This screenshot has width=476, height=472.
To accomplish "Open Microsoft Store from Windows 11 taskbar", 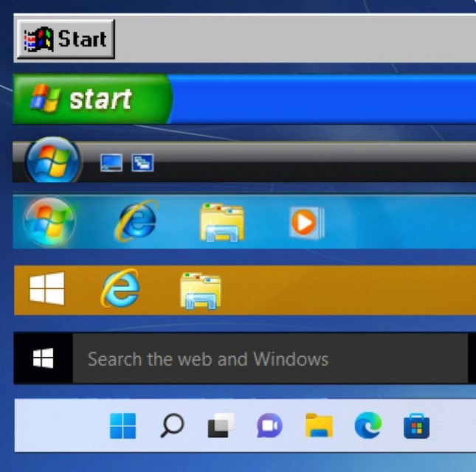I will tap(416, 425).
